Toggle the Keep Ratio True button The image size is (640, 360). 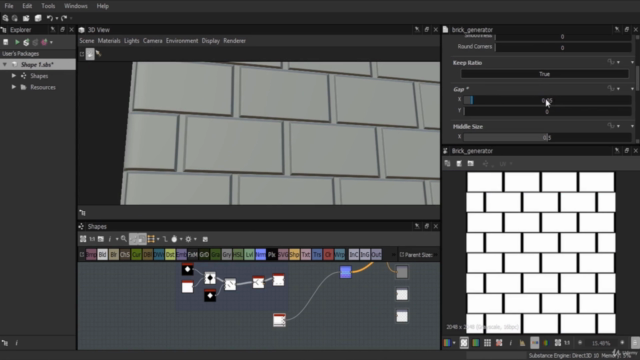click(x=544, y=74)
